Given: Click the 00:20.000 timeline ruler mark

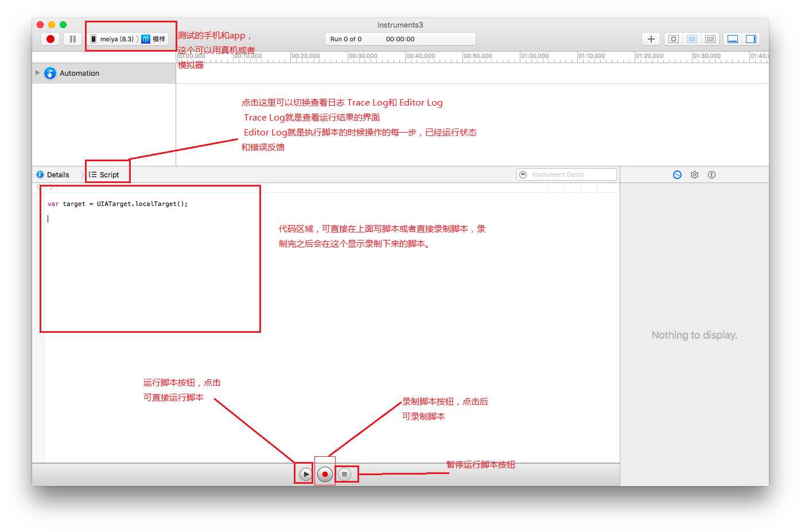Looking at the screenshot, I should coord(305,56).
